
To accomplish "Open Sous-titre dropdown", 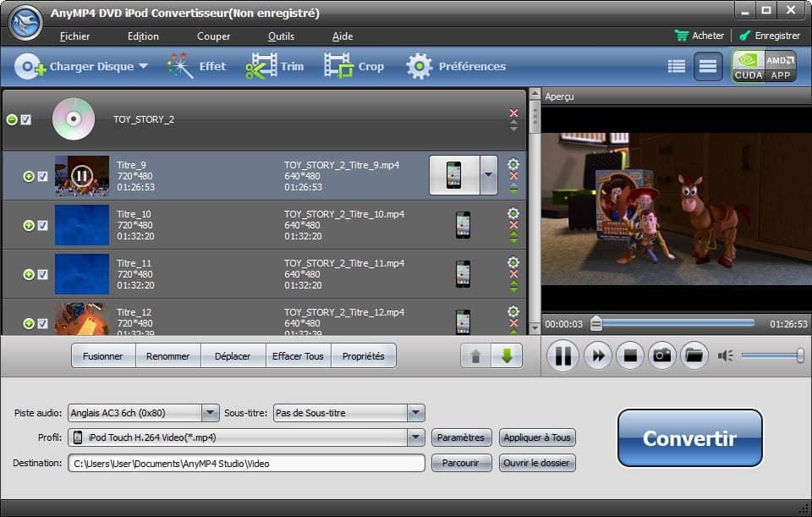I will 415,413.
